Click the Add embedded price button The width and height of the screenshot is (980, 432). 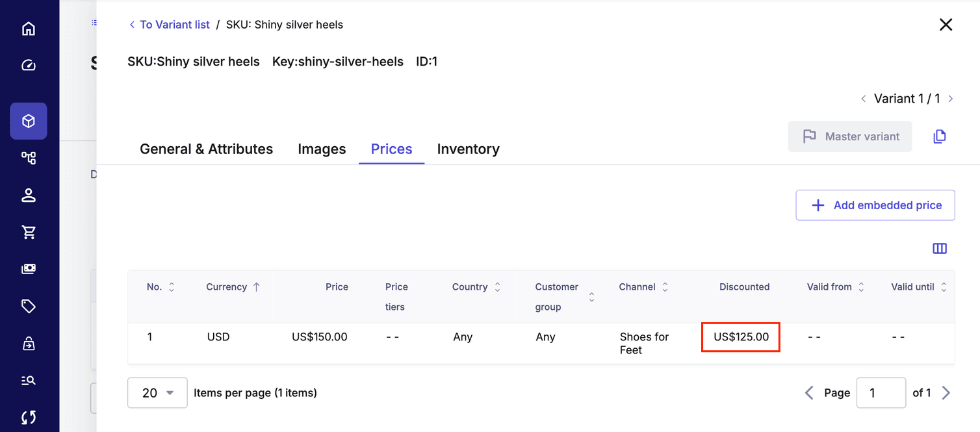point(875,205)
